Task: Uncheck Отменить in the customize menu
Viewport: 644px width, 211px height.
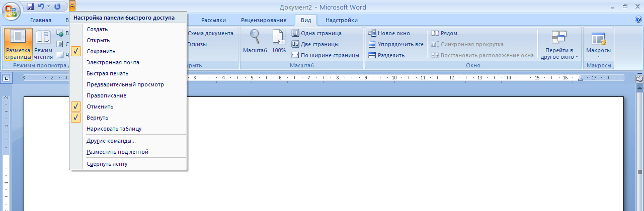Action: coord(128,107)
